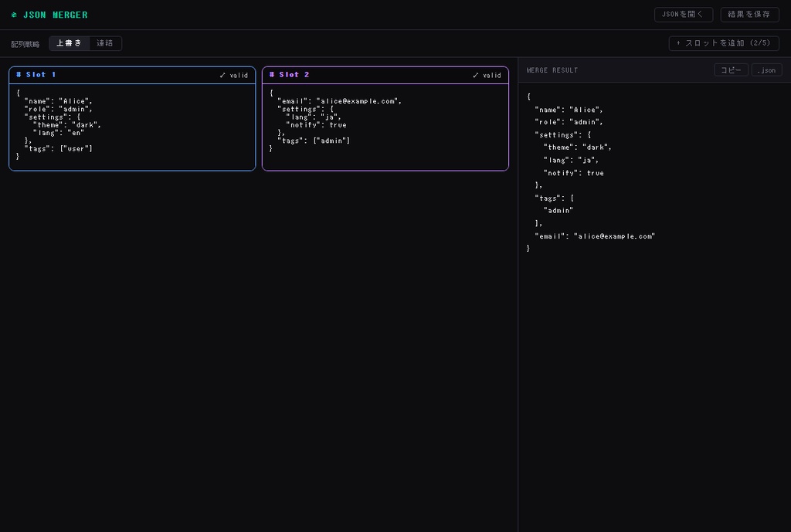Click the Slot 2 hash icon
The width and height of the screenshot is (791, 532).
point(273,75)
